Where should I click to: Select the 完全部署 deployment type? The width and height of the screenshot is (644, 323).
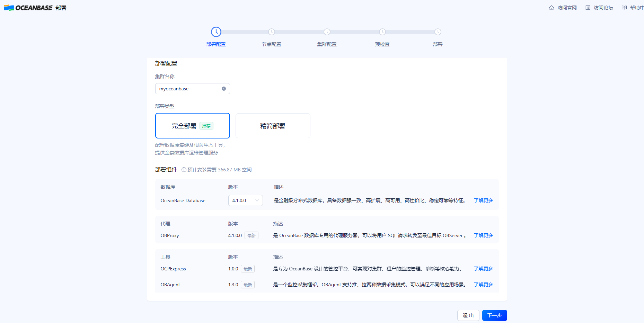tap(193, 126)
